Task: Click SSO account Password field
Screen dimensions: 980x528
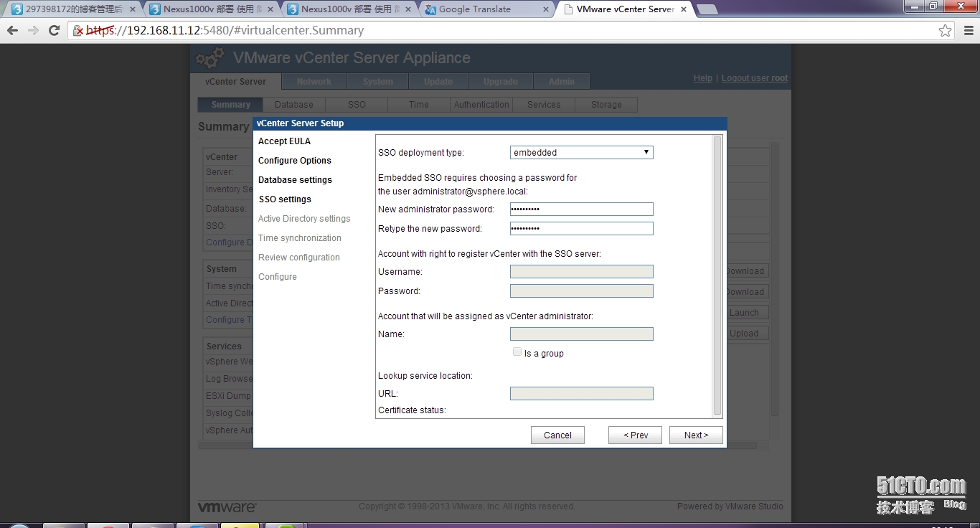Action: 581,291
